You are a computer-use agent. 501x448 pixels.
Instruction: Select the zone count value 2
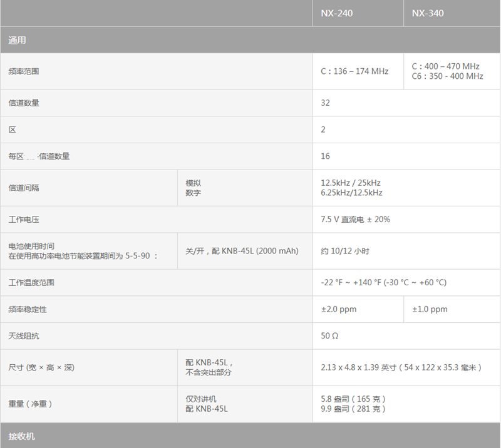[x=323, y=130]
